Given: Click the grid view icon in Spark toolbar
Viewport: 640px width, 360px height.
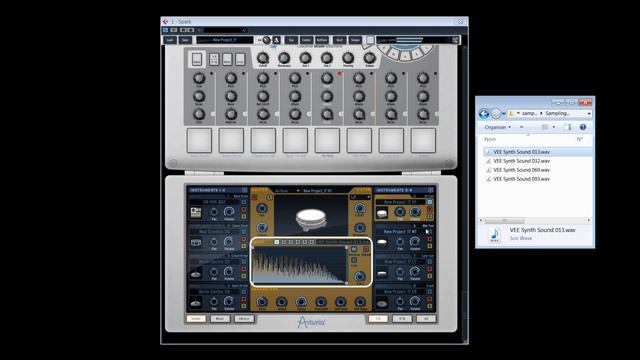Looking at the screenshot, I should point(370,40).
